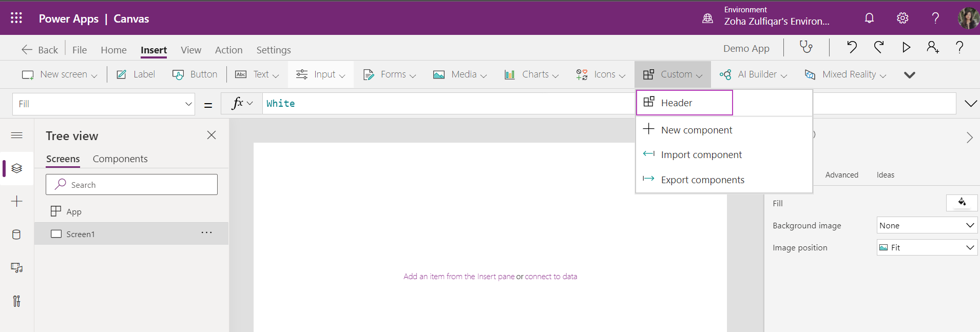Choose Export components

[x=724, y=180]
